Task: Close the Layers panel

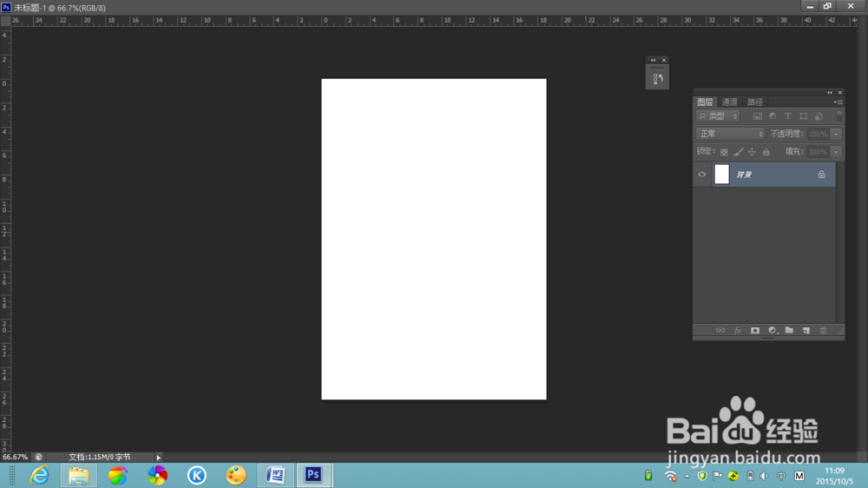Action: [x=839, y=93]
